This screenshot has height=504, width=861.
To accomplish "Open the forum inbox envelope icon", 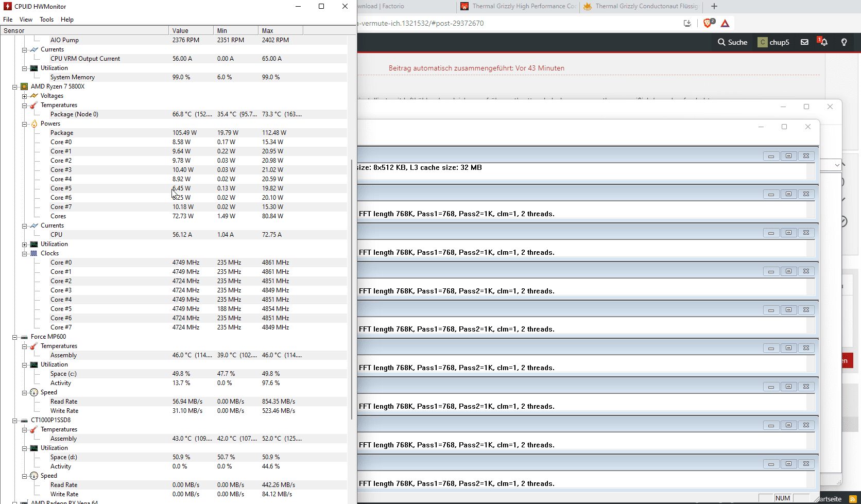I will (804, 42).
